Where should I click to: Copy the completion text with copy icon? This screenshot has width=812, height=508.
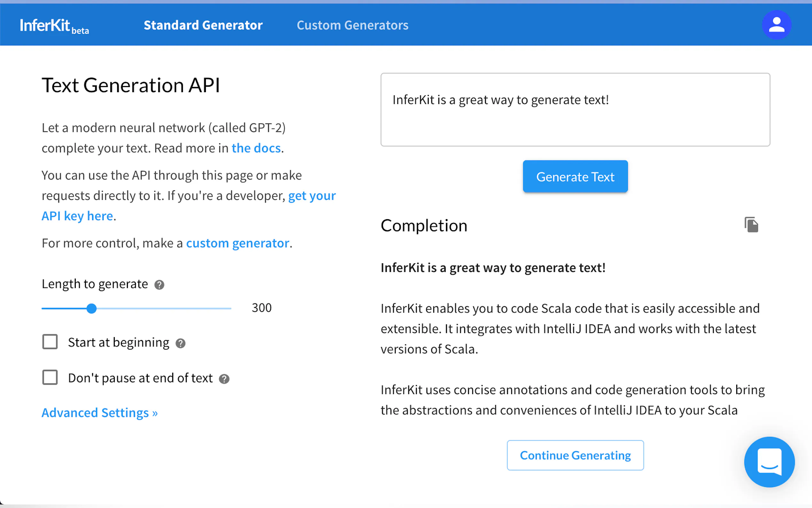(751, 225)
